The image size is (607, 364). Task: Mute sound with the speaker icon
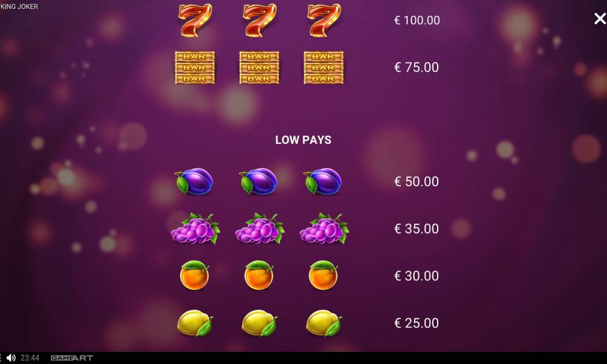pyautogui.click(x=11, y=358)
